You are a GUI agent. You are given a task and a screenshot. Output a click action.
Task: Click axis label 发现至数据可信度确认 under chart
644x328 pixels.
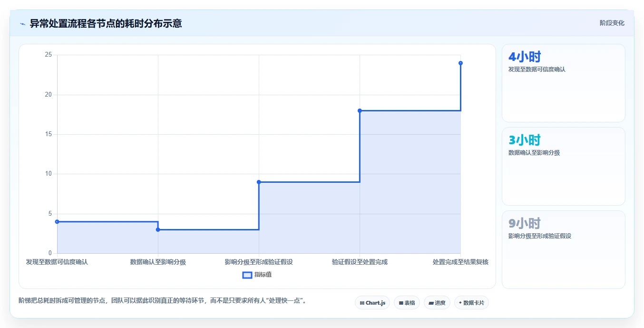57,262
